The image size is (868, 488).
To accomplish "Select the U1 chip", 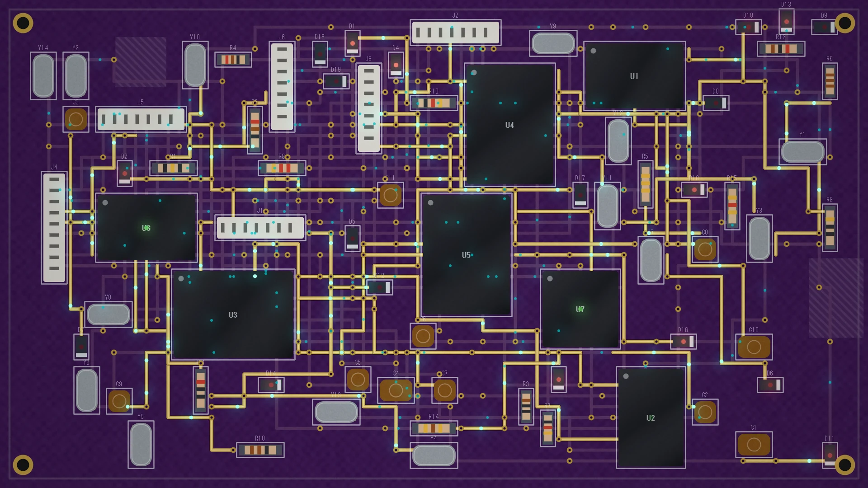I will pyautogui.click(x=634, y=76).
